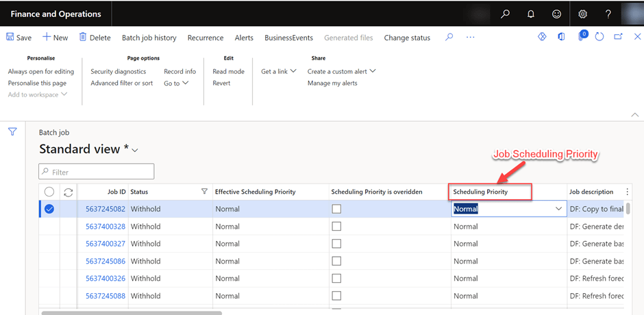Open the filter pane funnel icon
This screenshot has height=315, width=644.
click(12, 132)
